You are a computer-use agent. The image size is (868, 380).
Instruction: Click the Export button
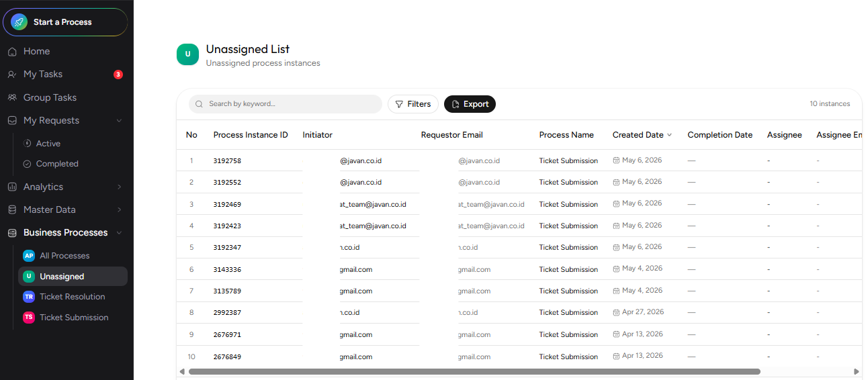coord(470,104)
